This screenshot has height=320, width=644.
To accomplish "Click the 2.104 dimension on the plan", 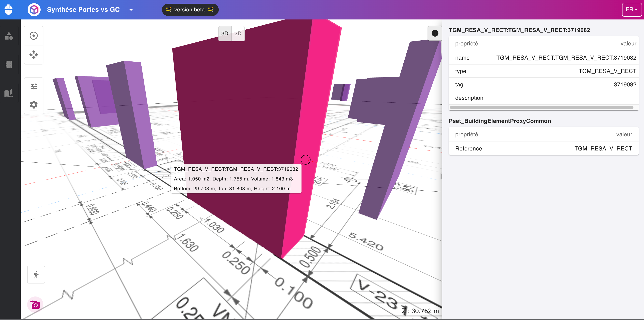I will [x=333, y=203].
